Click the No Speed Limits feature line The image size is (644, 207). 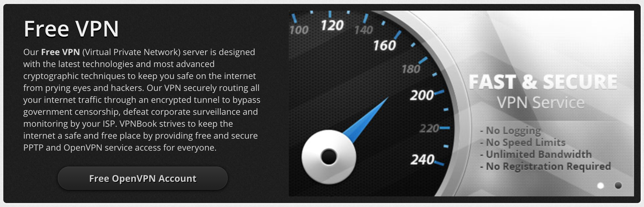[523, 143]
